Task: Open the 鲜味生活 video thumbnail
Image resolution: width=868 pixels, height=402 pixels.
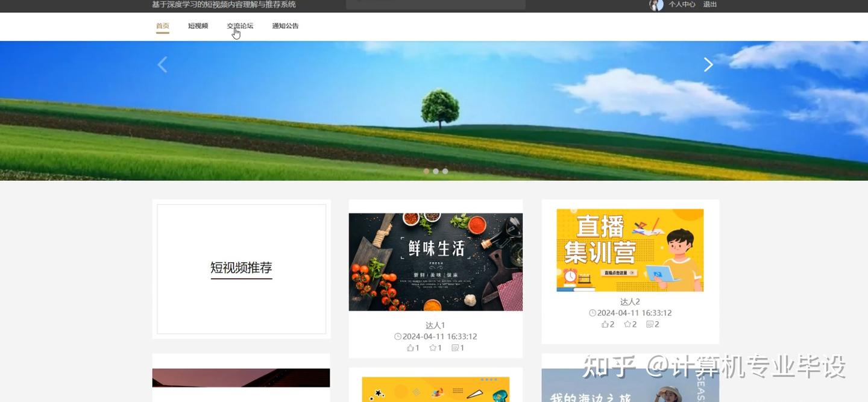Action: (435, 261)
